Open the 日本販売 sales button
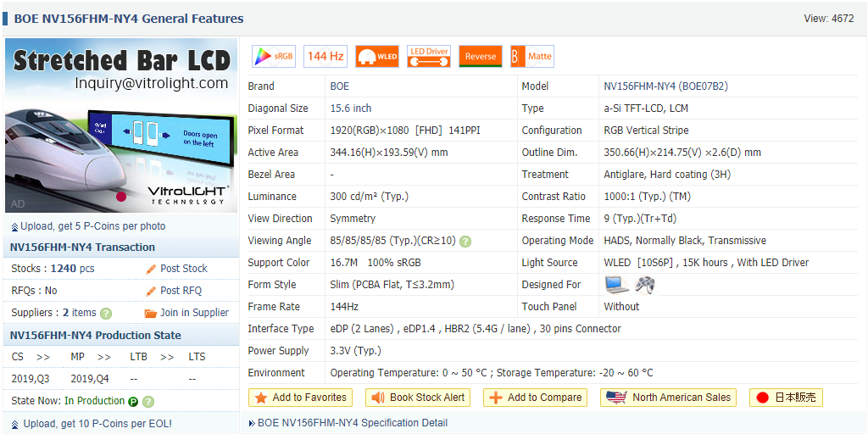868x434 pixels. pos(786,398)
